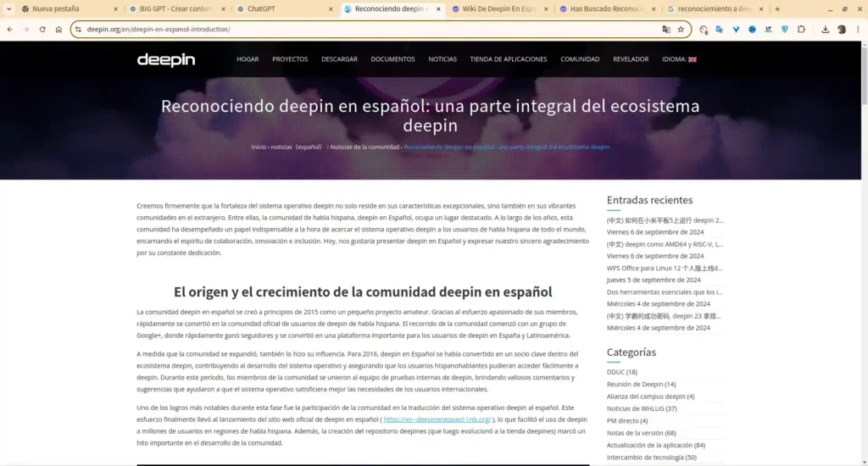Open 'Intercambio de tecnología (50)' category

point(652,458)
